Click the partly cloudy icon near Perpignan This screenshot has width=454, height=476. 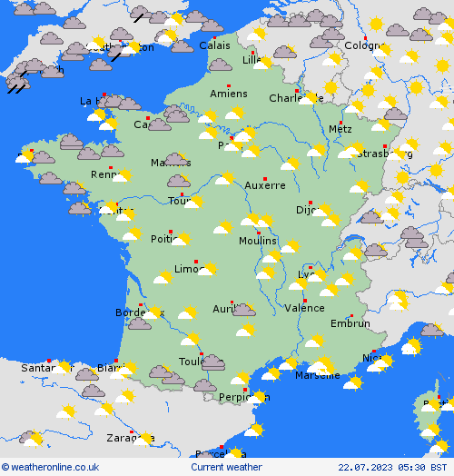[257, 396]
